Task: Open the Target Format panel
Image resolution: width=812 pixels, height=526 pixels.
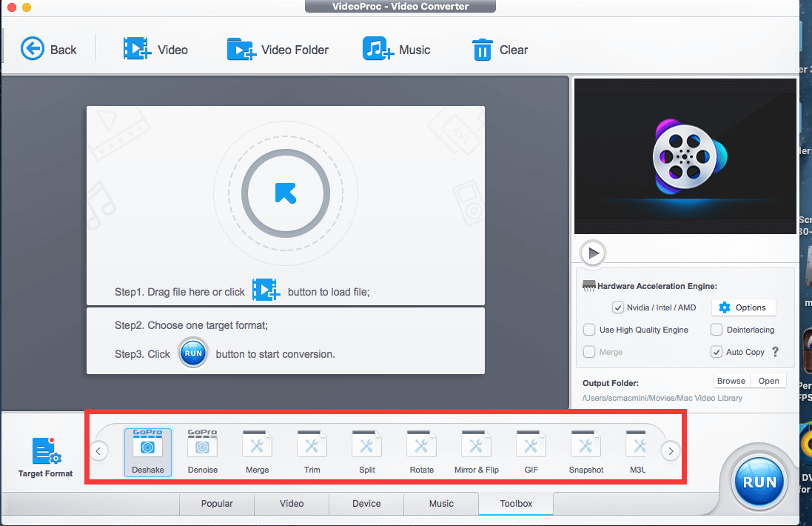Action: pos(46,457)
